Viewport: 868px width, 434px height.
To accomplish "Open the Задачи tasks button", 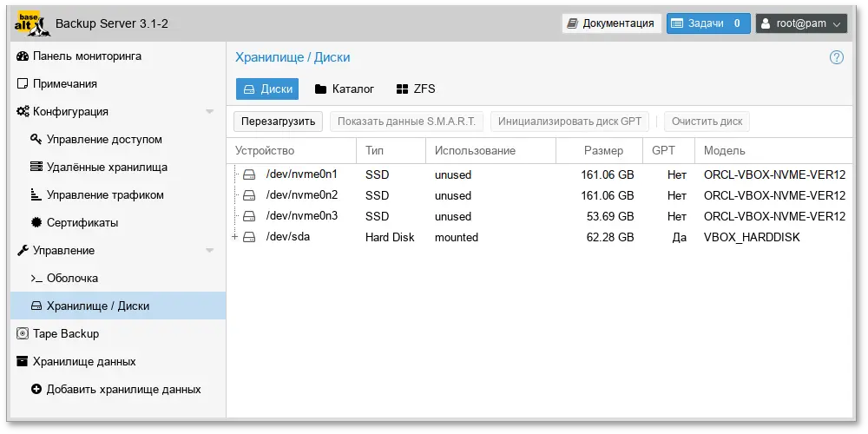I will pyautogui.click(x=708, y=23).
